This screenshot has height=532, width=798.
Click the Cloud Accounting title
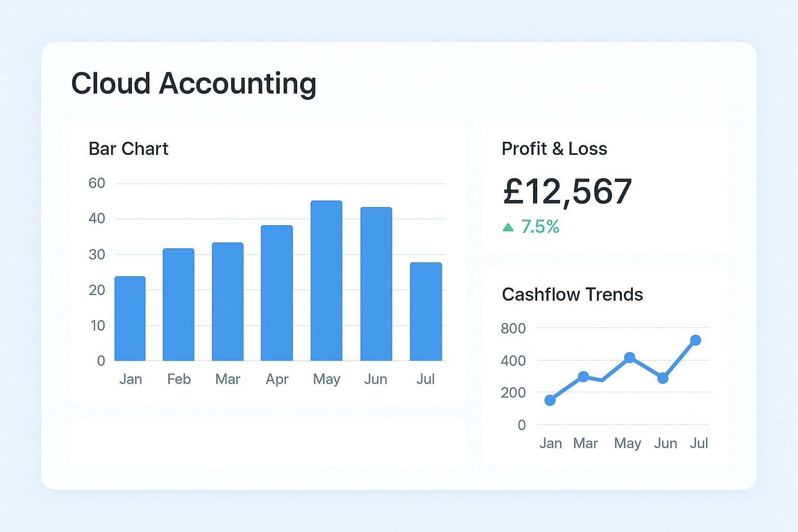coord(194,84)
